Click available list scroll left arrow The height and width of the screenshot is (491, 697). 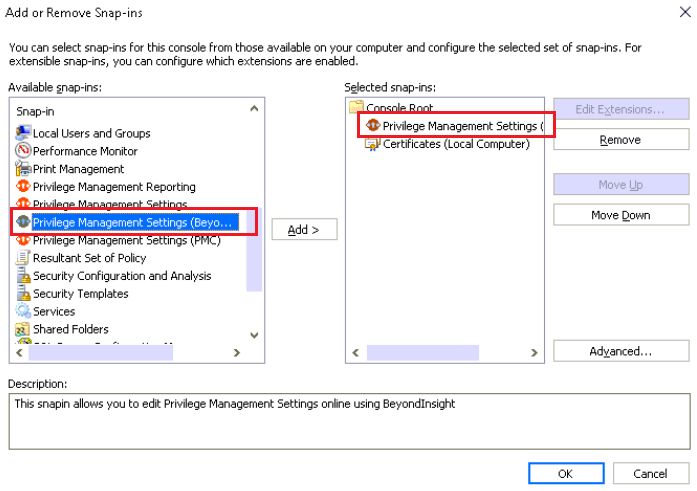19,353
